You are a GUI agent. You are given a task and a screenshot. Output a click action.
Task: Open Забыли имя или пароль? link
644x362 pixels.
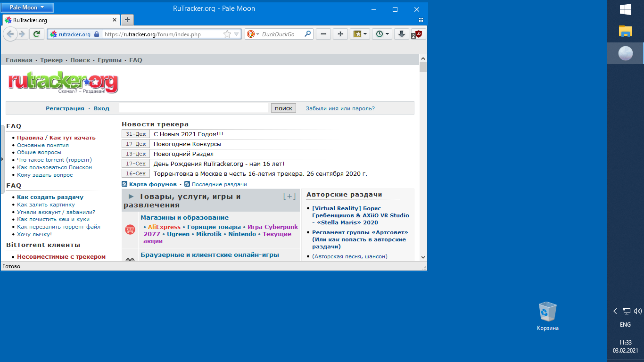(x=340, y=108)
